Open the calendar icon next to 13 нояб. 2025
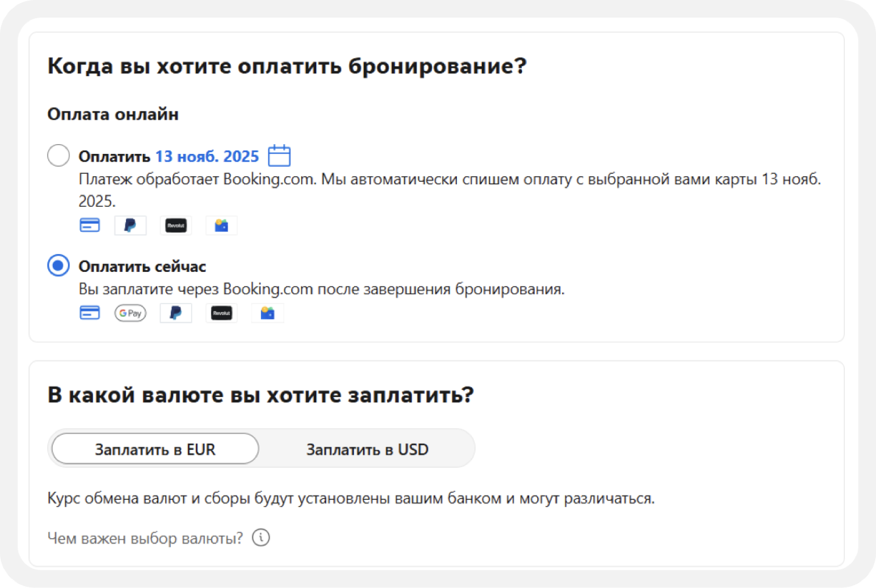876x588 pixels. (279, 156)
